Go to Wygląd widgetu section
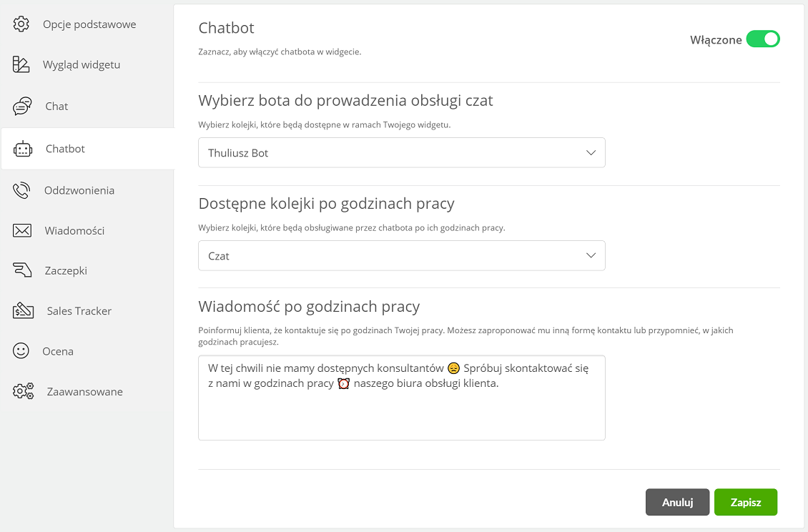808x532 pixels. pyautogui.click(x=82, y=64)
